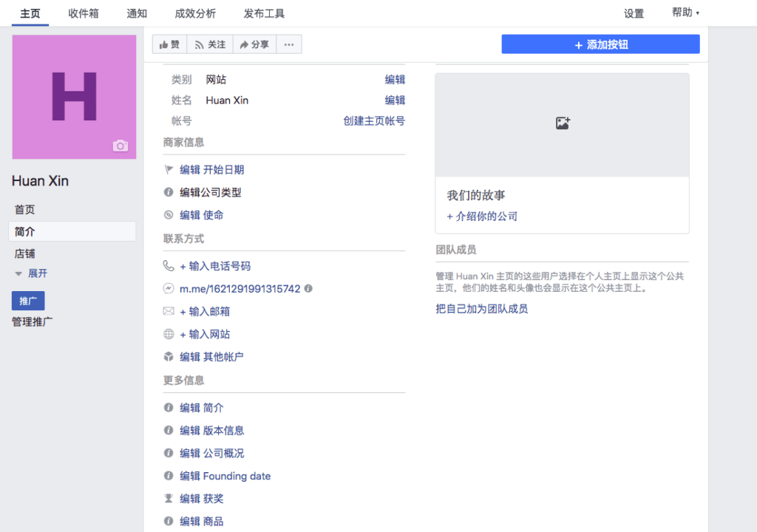Click the trophy icon beside 编辑 获奖
The image size is (757, 532).
point(169,499)
